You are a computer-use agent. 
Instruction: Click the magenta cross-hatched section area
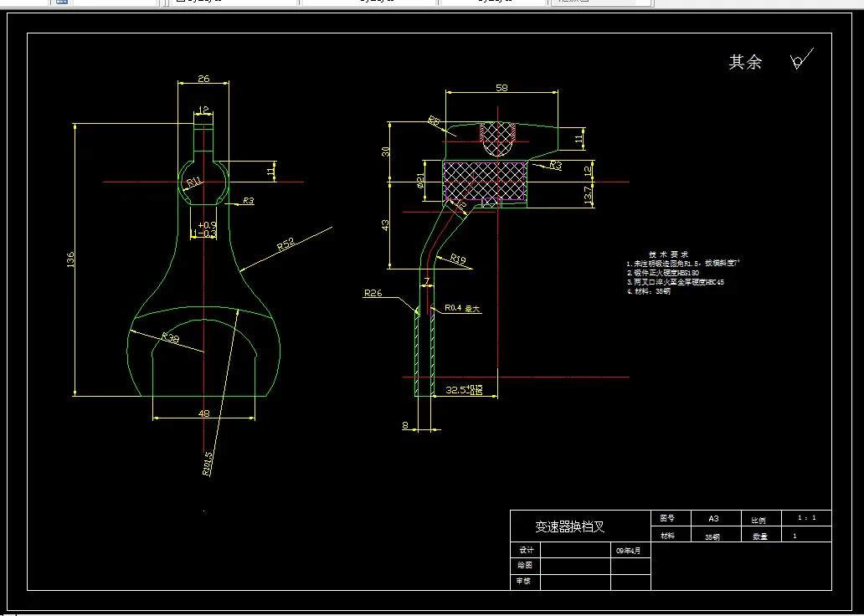pyautogui.click(x=484, y=181)
